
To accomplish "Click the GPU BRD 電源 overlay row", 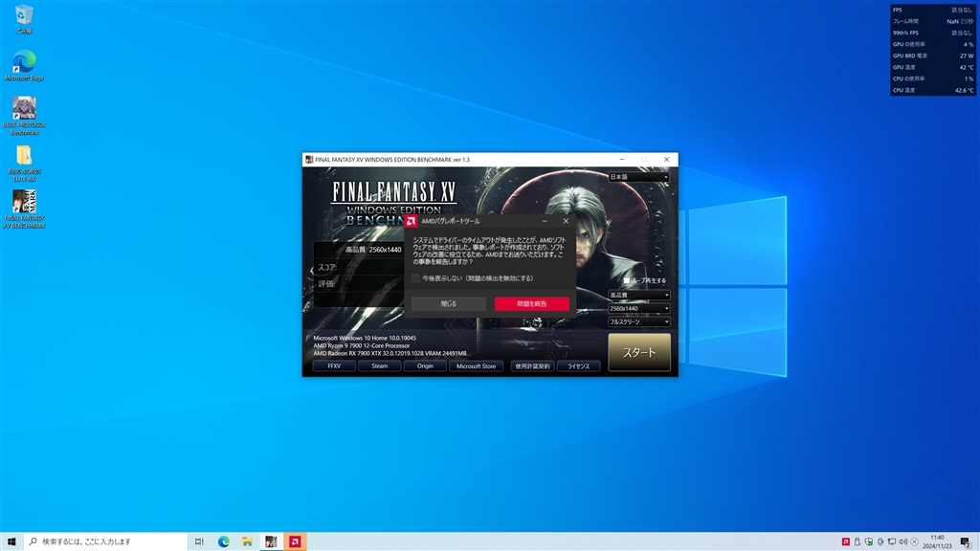I will tap(932, 55).
